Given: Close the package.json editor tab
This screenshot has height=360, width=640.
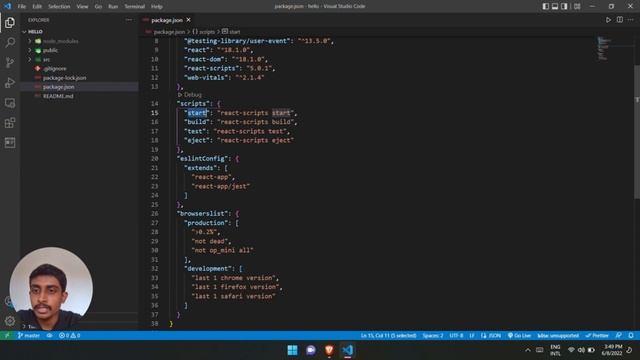Looking at the screenshot, I should point(189,20).
